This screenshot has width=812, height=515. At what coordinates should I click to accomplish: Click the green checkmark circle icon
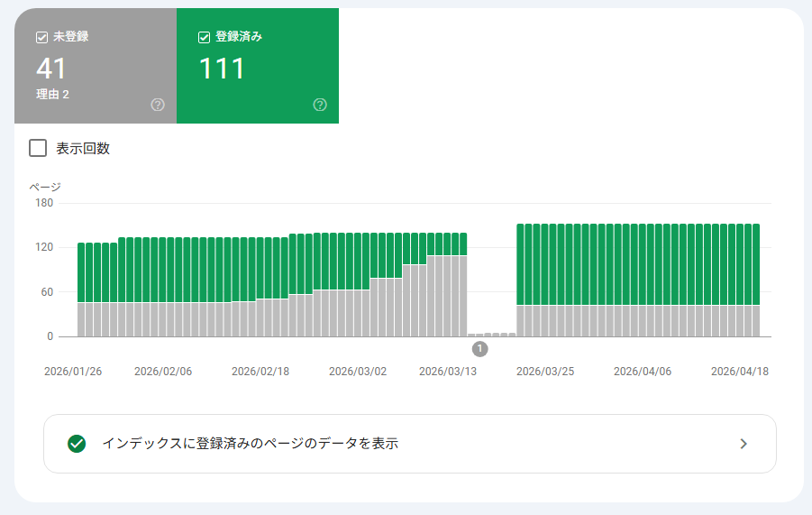click(x=77, y=444)
